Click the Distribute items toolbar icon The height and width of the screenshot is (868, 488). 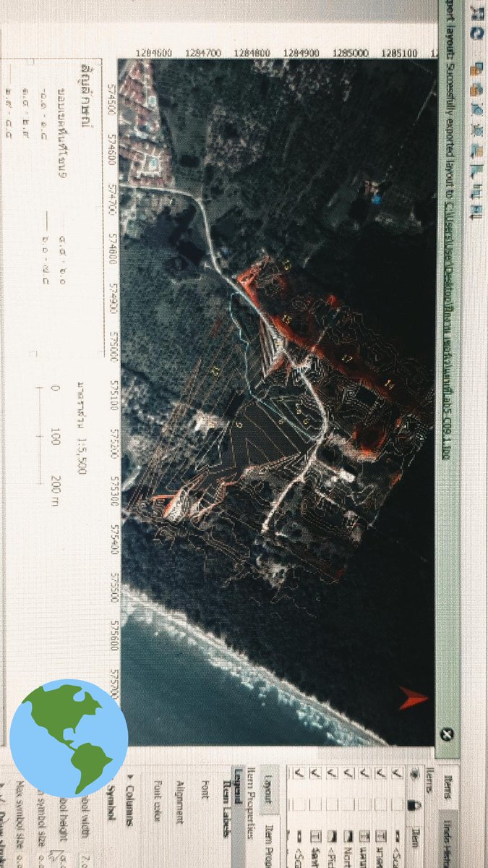pos(476,190)
